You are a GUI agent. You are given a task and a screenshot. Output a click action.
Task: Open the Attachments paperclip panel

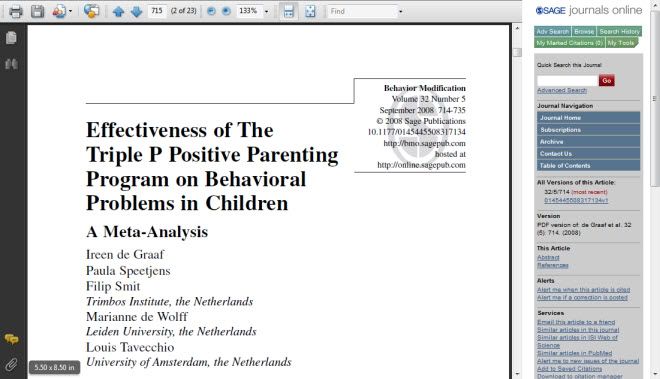pos(11,364)
